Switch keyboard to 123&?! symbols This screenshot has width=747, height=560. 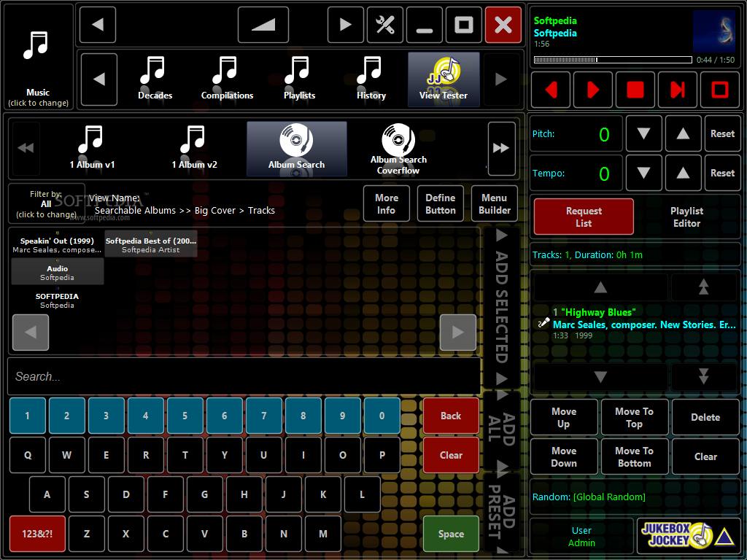click(x=38, y=534)
